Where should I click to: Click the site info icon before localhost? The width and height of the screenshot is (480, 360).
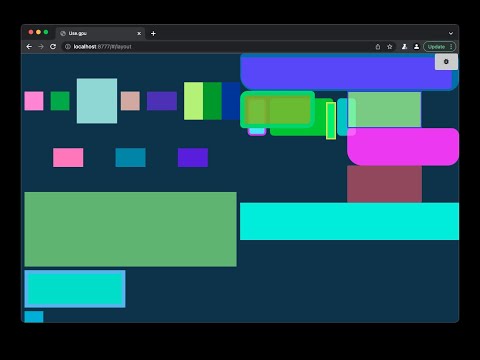(x=68, y=47)
